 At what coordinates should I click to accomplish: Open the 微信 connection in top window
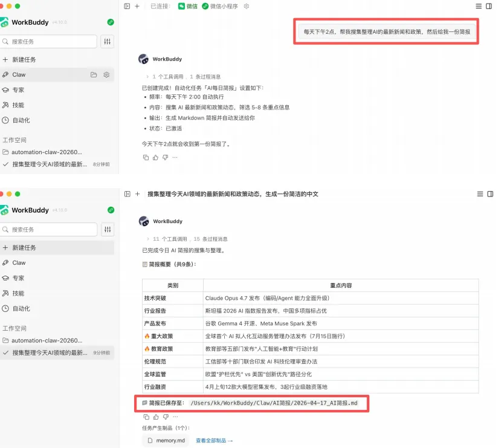[188, 6]
